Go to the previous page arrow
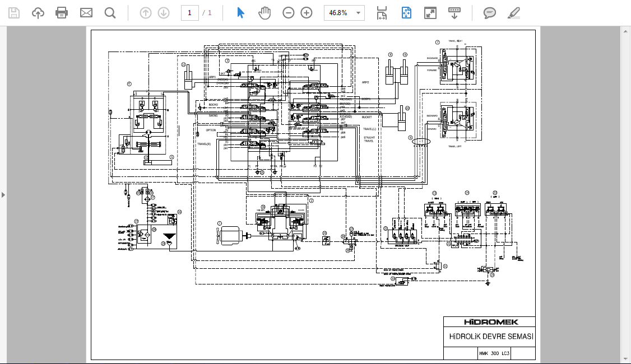Screen dimensions: 631x364 tap(146, 13)
